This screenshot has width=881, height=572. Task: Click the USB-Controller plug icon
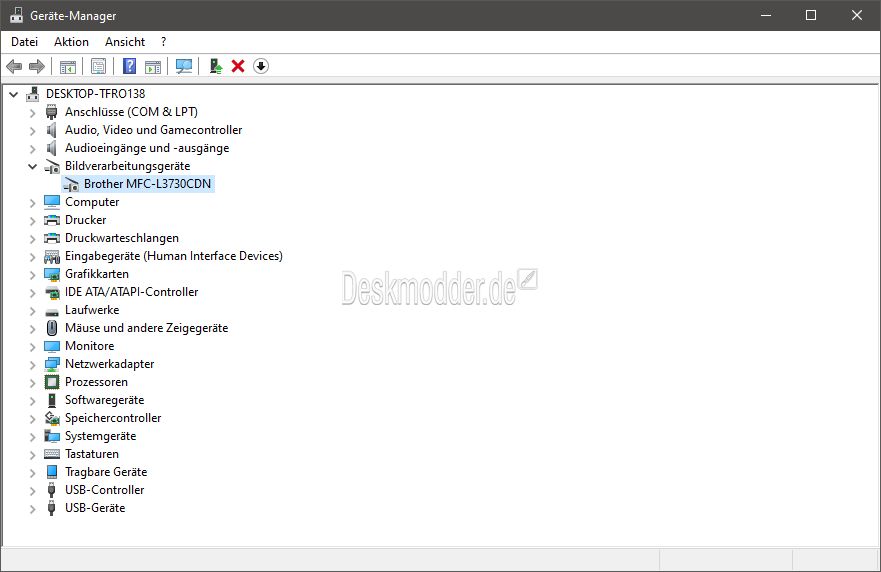[52, 489]
